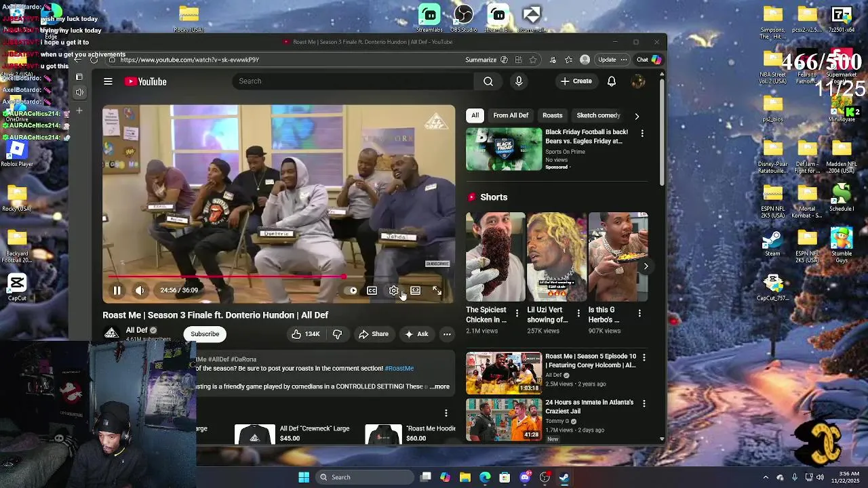Open Edge Favorites list icon

[x=568, y=60]
